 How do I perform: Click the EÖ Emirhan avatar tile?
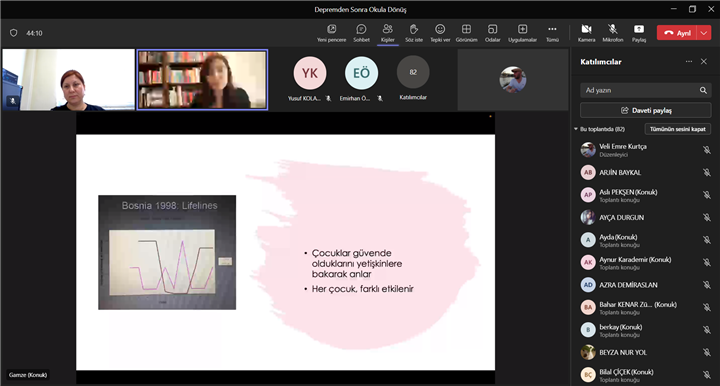coord(361,73)
